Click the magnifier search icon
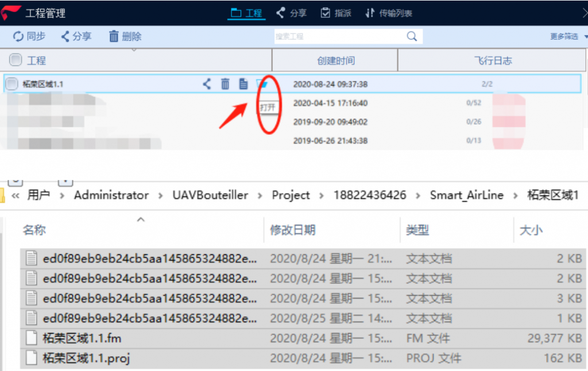The height and width of the screenshot is (371, 588). (x=412, y=36)
